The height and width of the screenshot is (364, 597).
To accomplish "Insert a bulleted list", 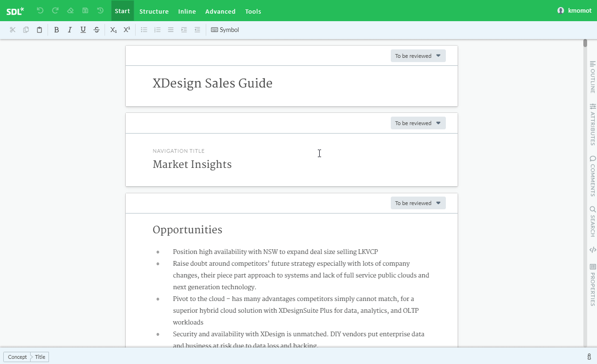I will [x=144, y=30].
